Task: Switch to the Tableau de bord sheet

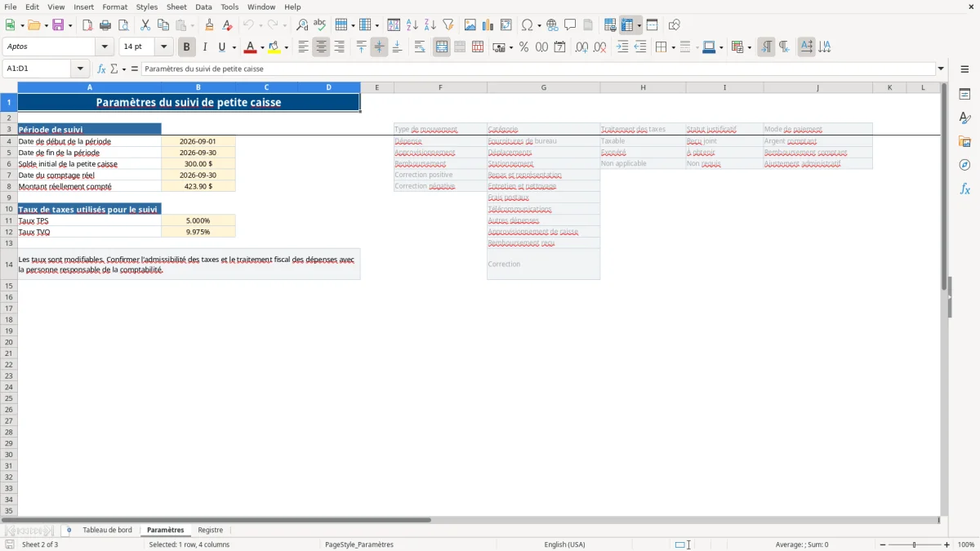Action: point(107,531)
